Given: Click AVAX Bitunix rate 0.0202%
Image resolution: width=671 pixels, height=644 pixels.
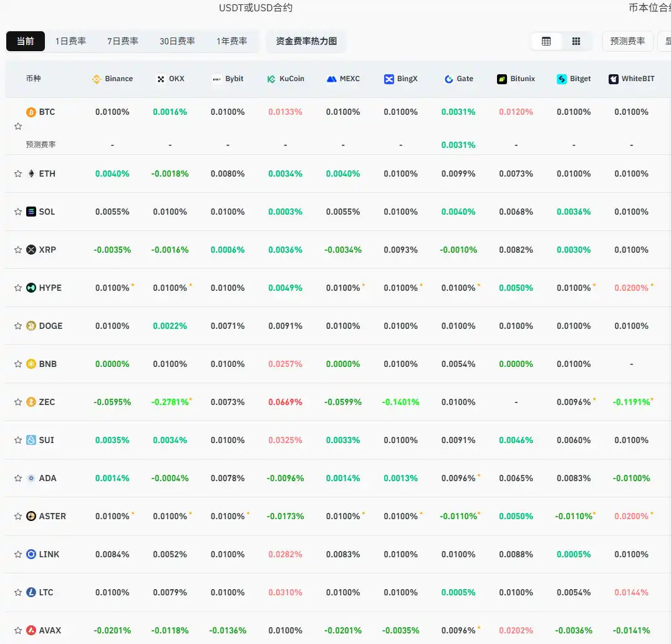Looking at the screenshot, I should coord(516,631).
